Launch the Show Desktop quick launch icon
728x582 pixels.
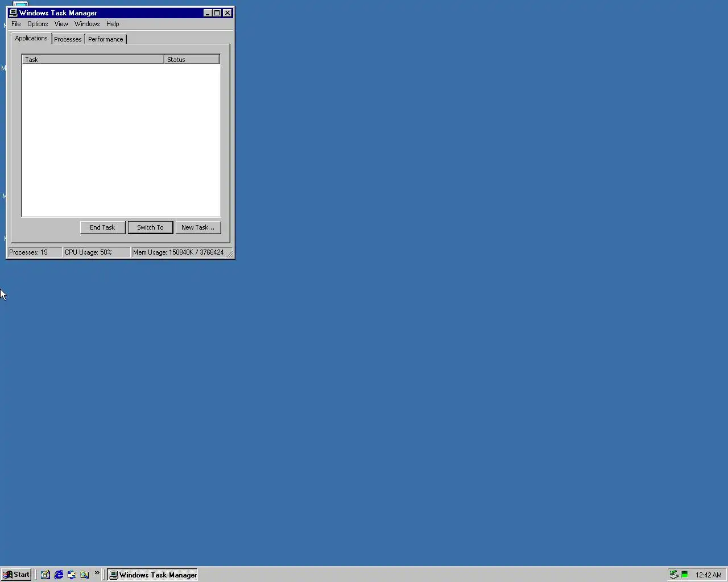(x=45, y=575)
